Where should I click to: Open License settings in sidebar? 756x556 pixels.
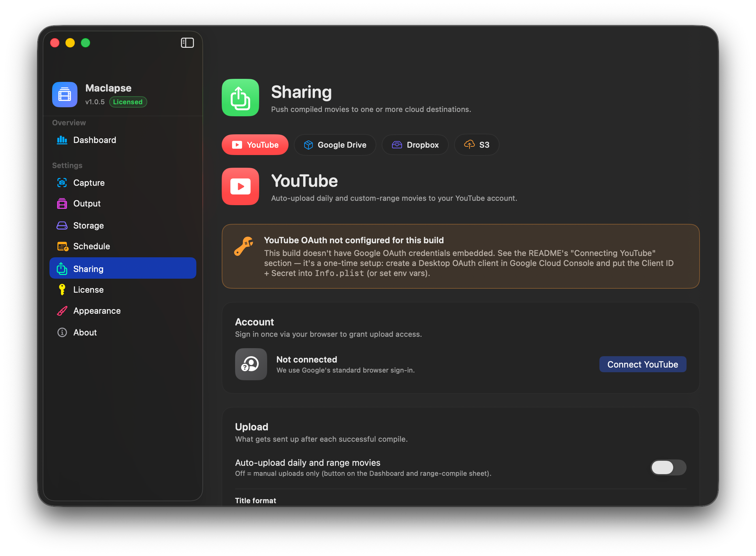coord(123,290)
